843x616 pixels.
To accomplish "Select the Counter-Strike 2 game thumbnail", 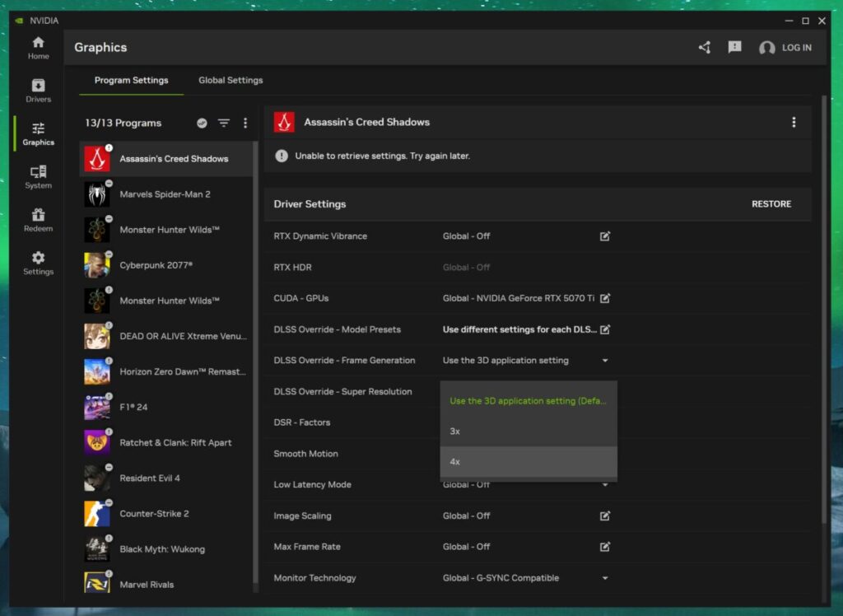I will [97, 514].
